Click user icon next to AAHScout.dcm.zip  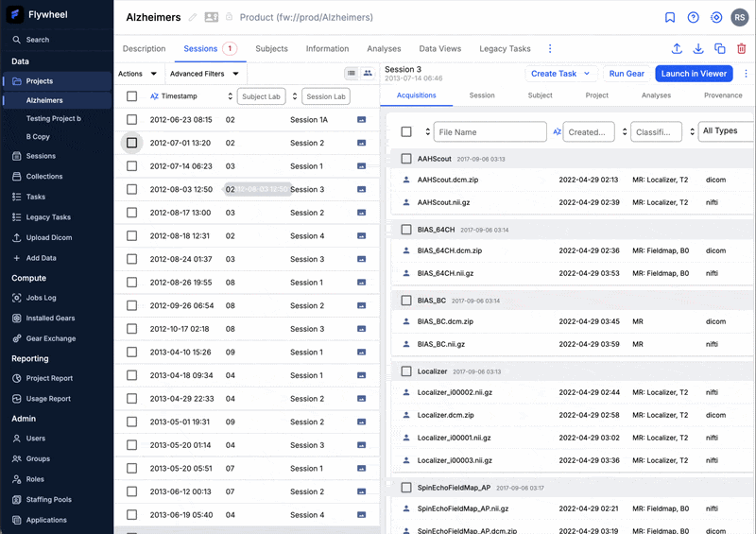click(x=406, y=180)
